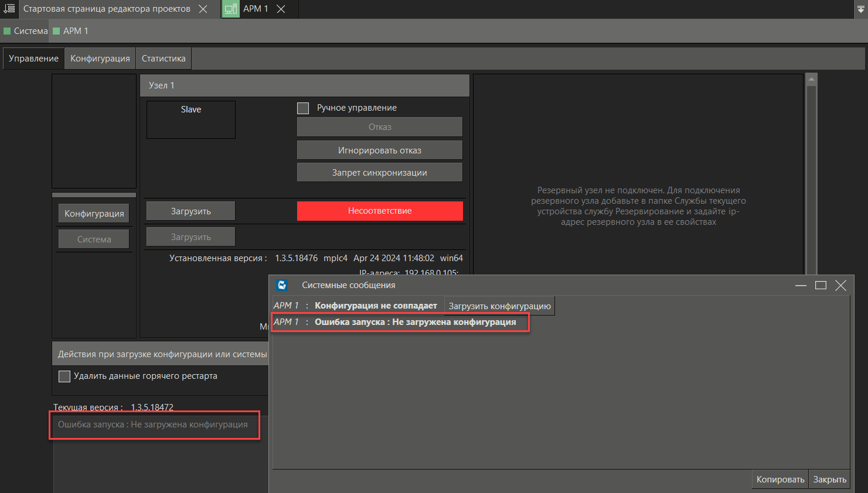Select АРМ 1 in the breadcrumb bar
868x493 pixels.
pos(75,31)
